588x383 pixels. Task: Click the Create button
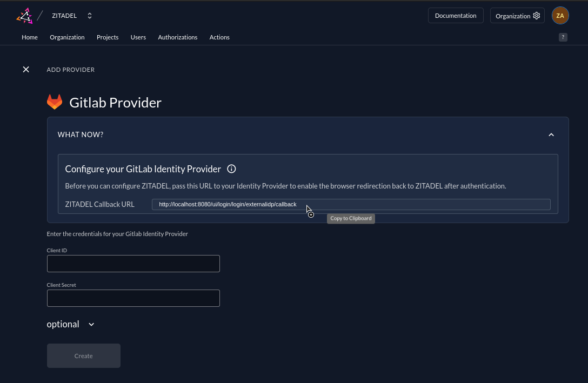83,355
